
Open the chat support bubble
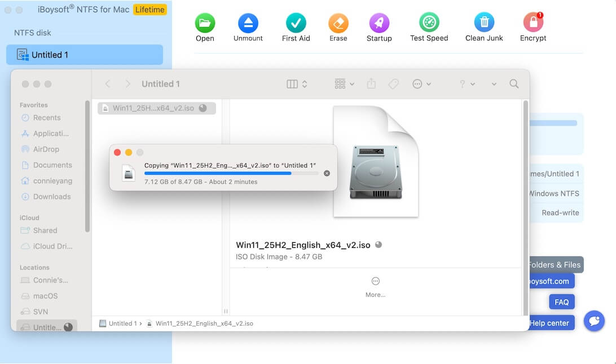594,321
